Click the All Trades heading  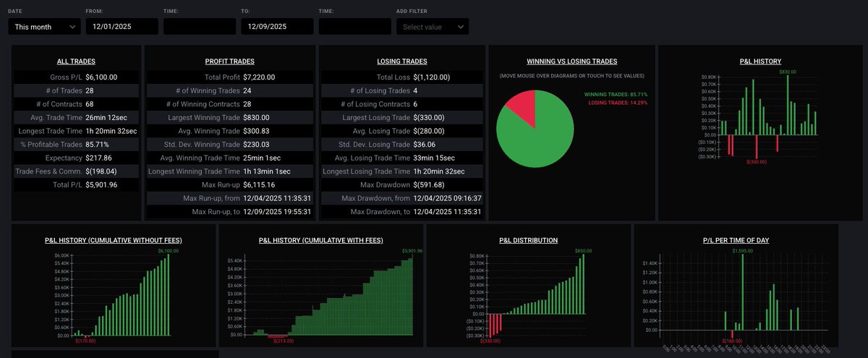click(76, 61)
